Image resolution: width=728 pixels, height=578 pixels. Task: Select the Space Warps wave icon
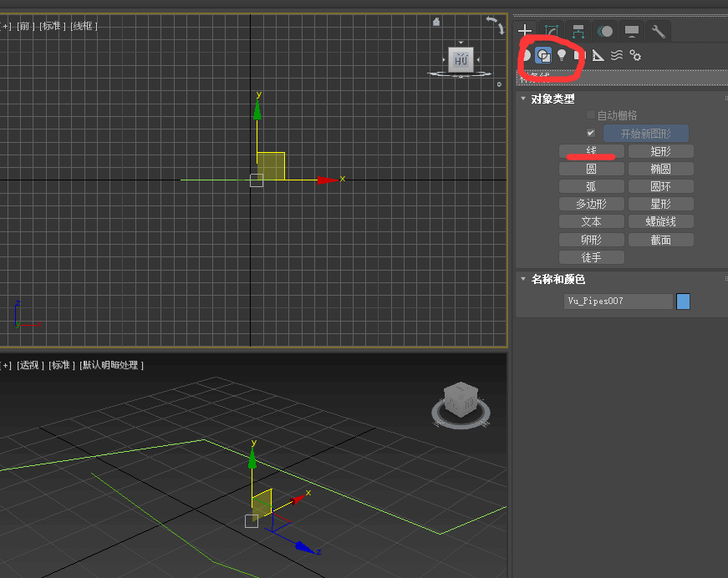tap(617, 55)
